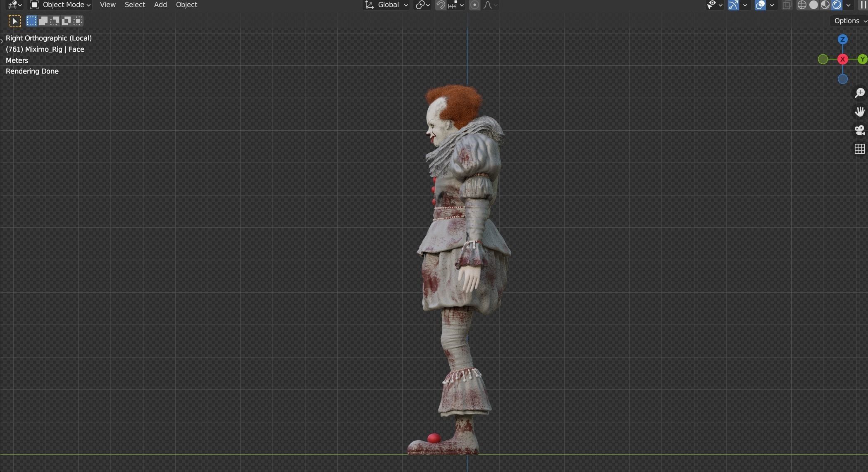868x472 pixels.
Task: Toggle the snapping magnet
Action: click(441, 5)
